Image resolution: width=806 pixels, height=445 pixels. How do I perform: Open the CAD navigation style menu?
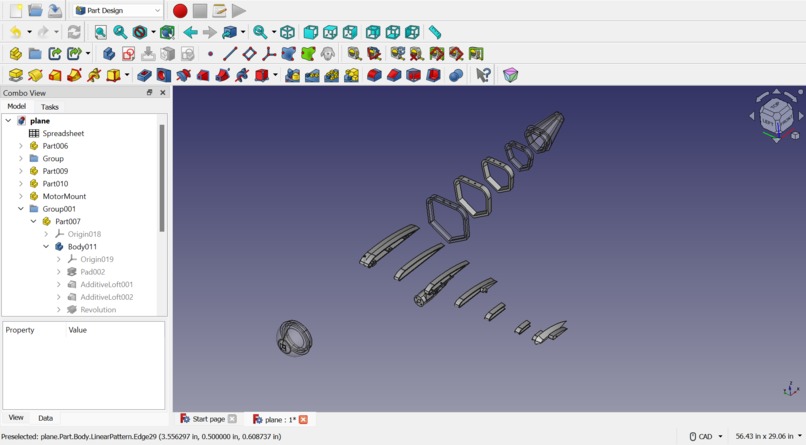pos(706,436)
